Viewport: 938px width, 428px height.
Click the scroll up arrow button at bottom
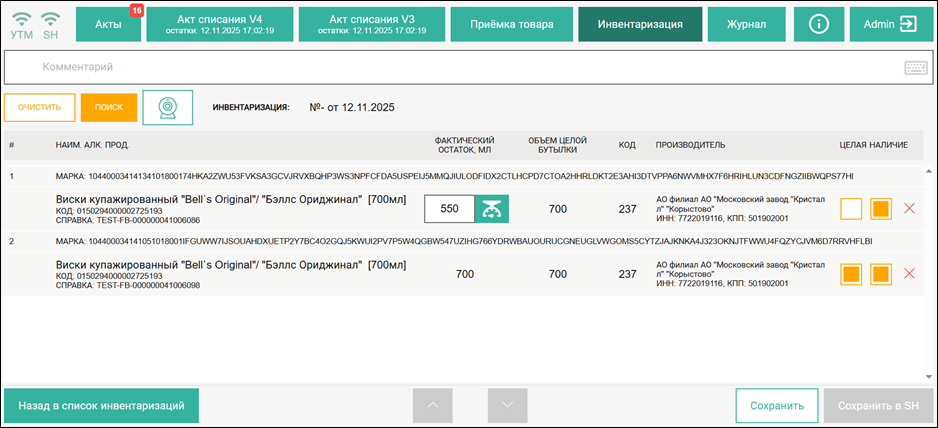coord(433,406)
